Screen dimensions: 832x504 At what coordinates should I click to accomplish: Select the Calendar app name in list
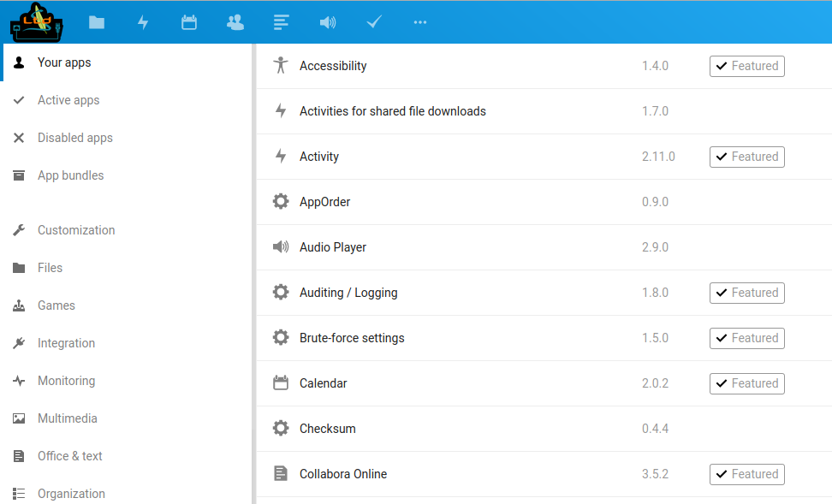tap(324, 383)
